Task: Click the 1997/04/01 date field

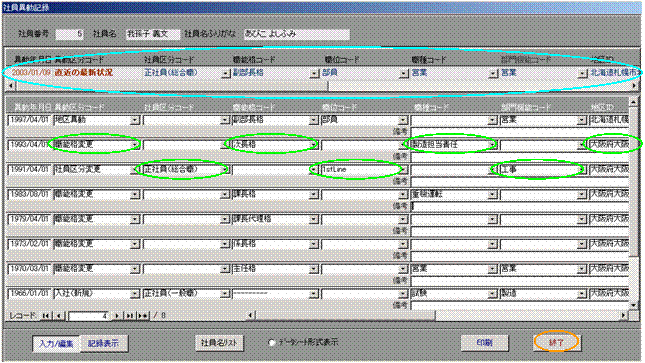Action: (29, 120)
